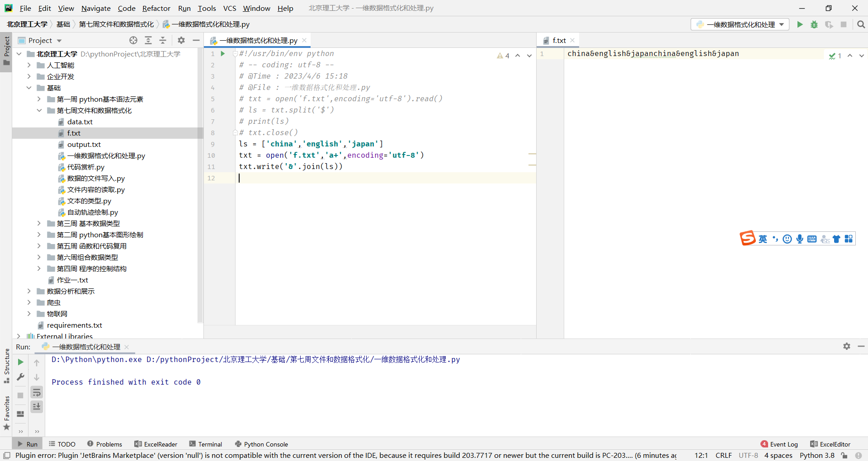Run the current configuration with green play button
Viewport: 868px width, 461px height.
(800, 24)
